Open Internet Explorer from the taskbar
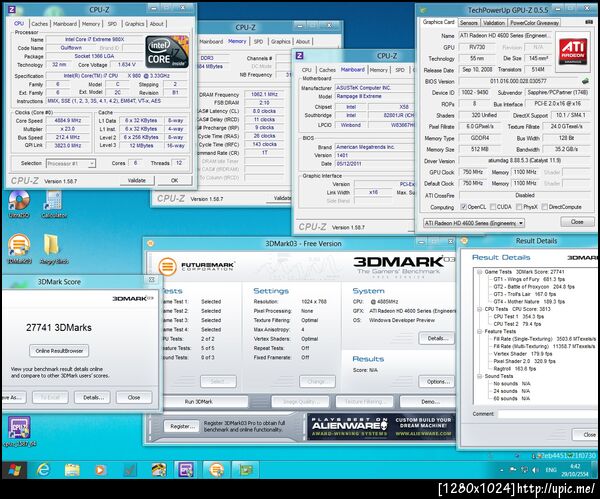 click(x=43, y=468)
